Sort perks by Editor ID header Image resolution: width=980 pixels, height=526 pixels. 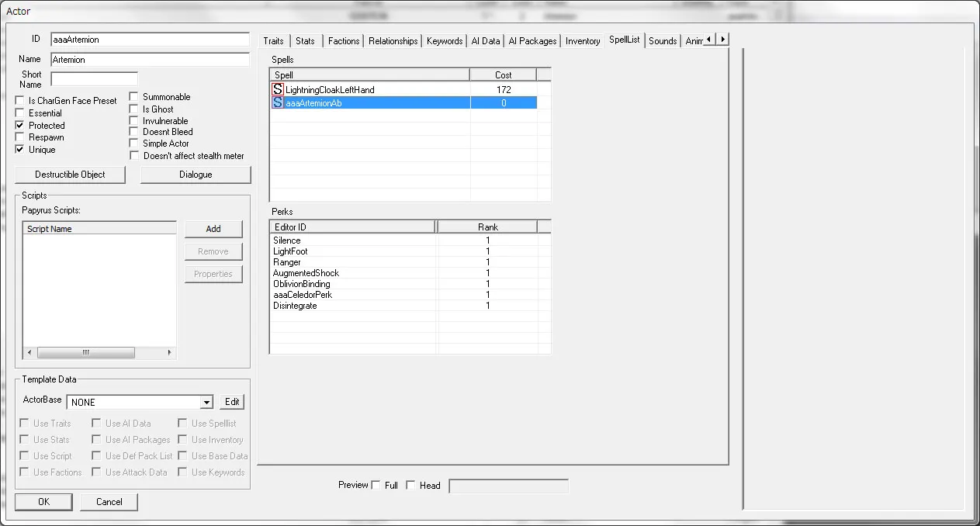click(353, 227)
